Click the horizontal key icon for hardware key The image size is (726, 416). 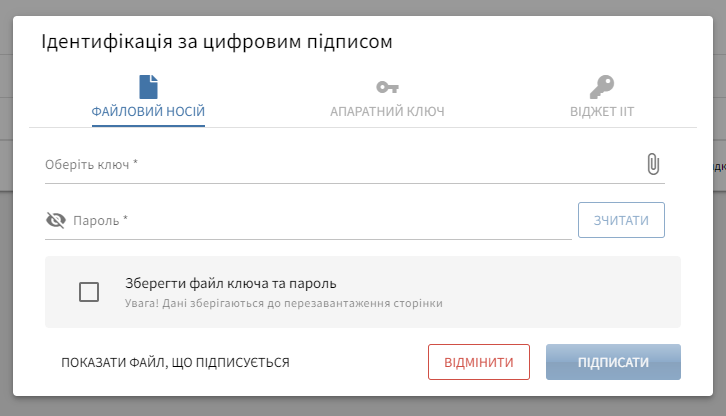387,87
